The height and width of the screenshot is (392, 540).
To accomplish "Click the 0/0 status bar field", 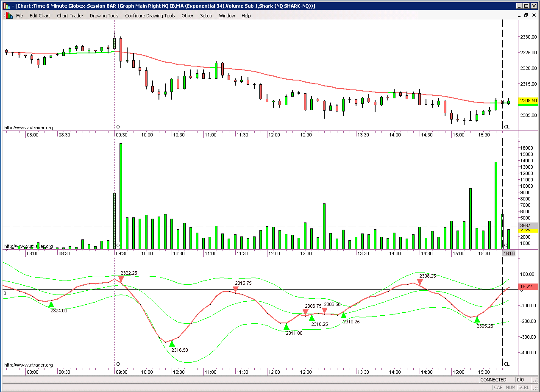I will point(520,380).
